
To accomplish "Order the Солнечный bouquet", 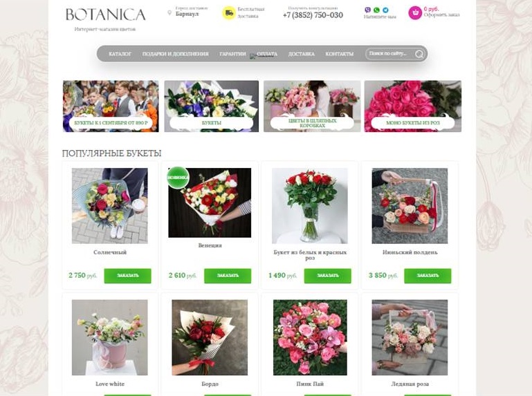I will pyautogui.click(x=127, y=276).
